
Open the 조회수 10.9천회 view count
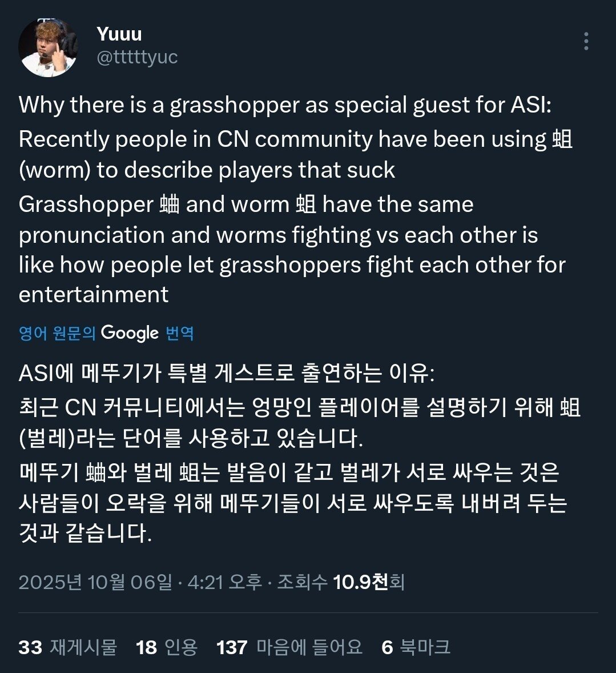[x=341, y=582]
